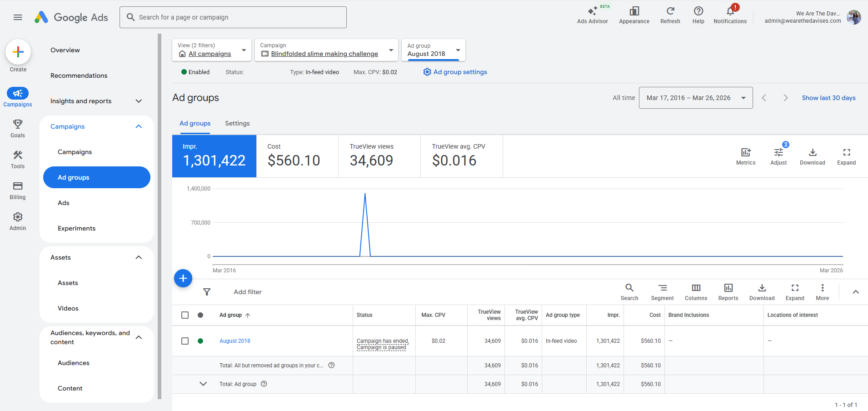Image resolution: width=868 pixels, height=411 pixels.
Task: Collapse the table toolbar chevron
Action: tap(856, 292)
